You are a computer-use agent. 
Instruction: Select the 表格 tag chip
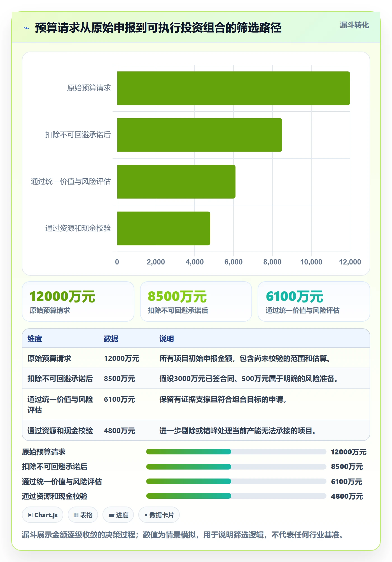coord(83,515)
